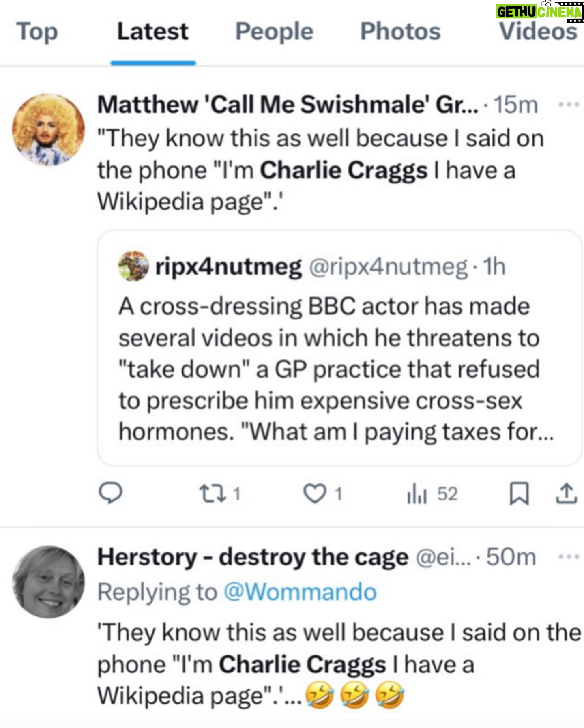584x728 pixels.
Task: Open Matthew 'Call Me Swishmale' profile name
Action: [x=287, y=105]
